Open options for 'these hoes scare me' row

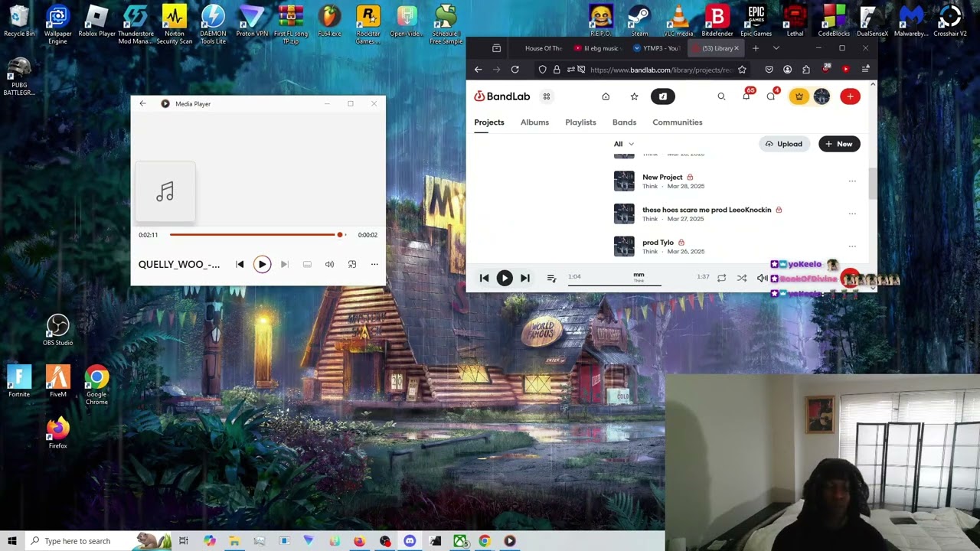(x=852, y=214)
